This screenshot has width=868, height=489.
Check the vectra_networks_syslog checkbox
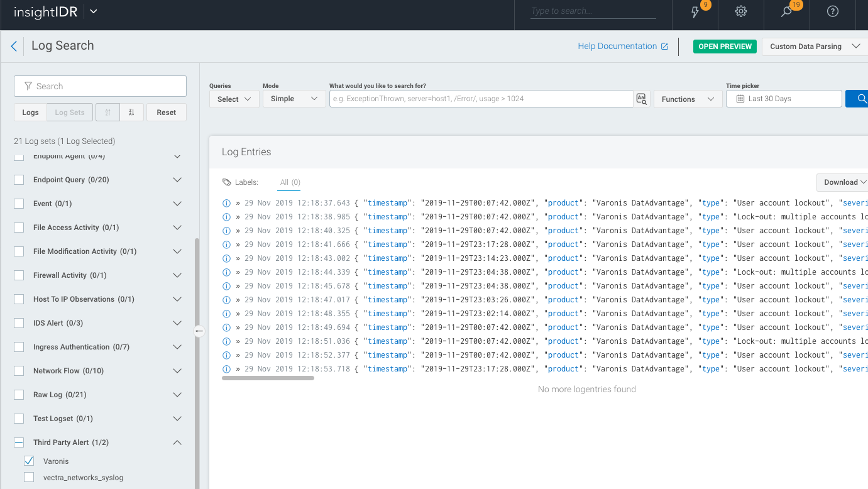click(x=29, y=477)
